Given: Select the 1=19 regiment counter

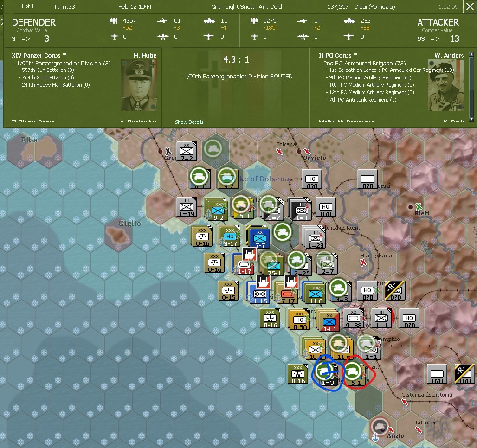Looking at the screenshot, I should click(x=187, y=207).
